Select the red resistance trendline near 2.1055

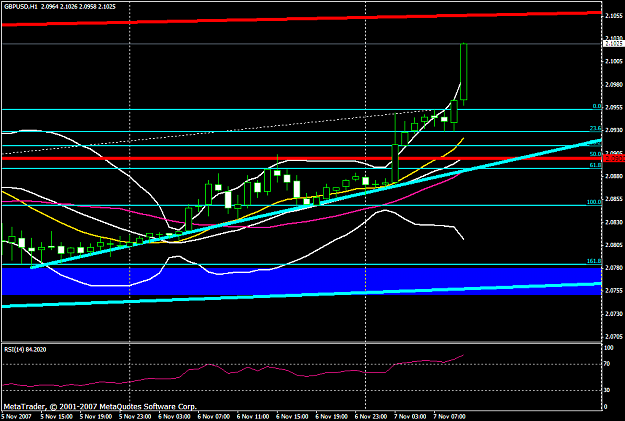tap(302, 18)
